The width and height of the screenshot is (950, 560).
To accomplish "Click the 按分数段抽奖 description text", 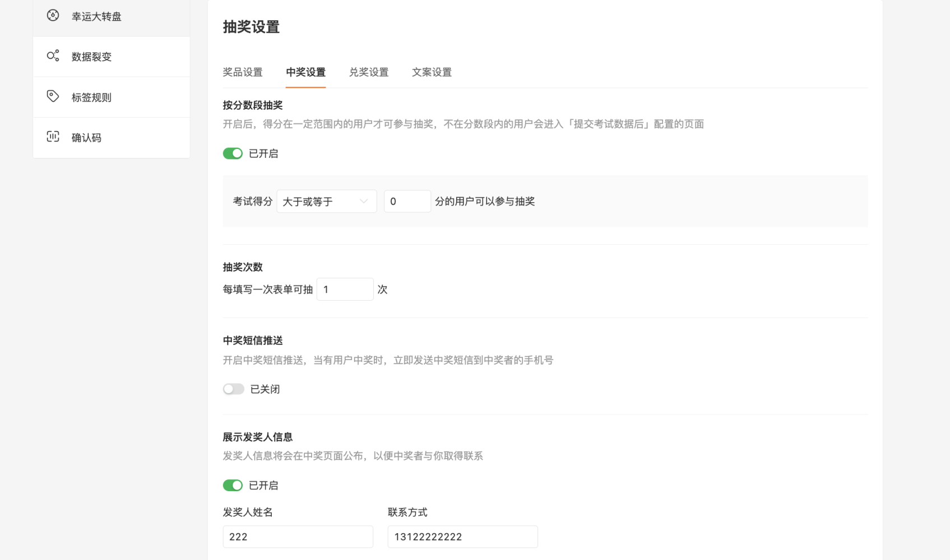I will point(464,124).
